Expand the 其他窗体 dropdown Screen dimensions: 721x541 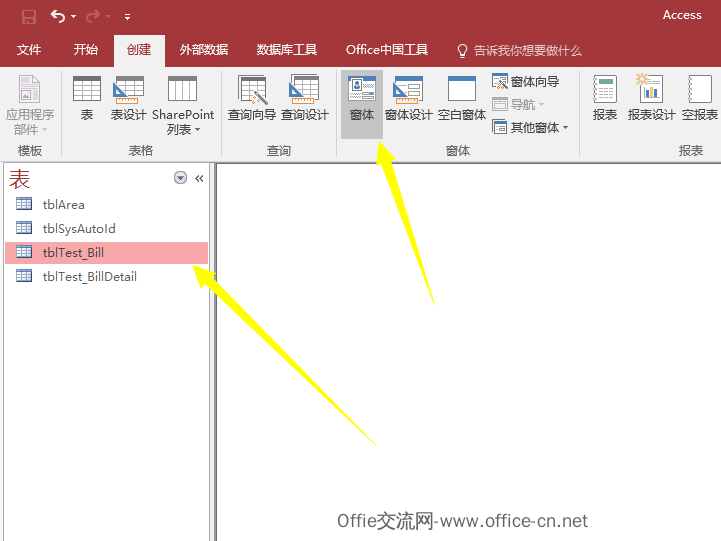pyautogui.click(x=530, y=127)
